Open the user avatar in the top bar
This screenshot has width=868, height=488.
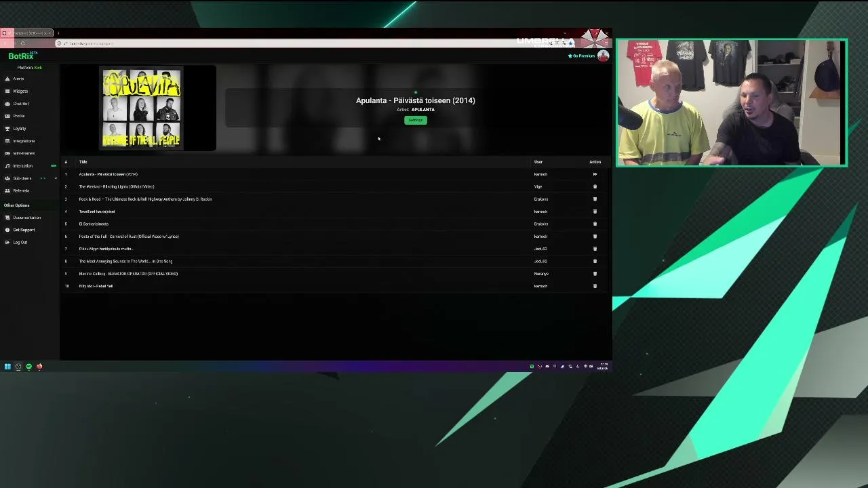[603, 56]
